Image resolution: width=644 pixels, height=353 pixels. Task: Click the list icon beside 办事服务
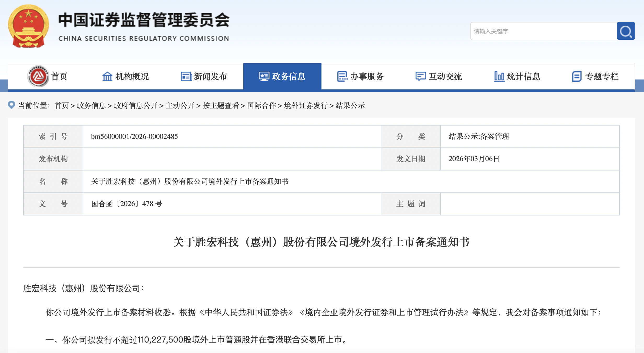[x=342, y=76]
